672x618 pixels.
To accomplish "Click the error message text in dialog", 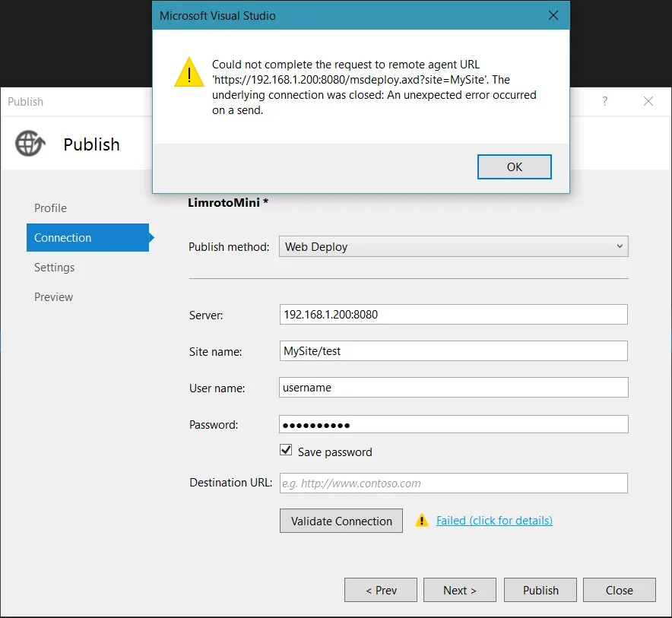I will pyautogui.click(x=374, y=87).
